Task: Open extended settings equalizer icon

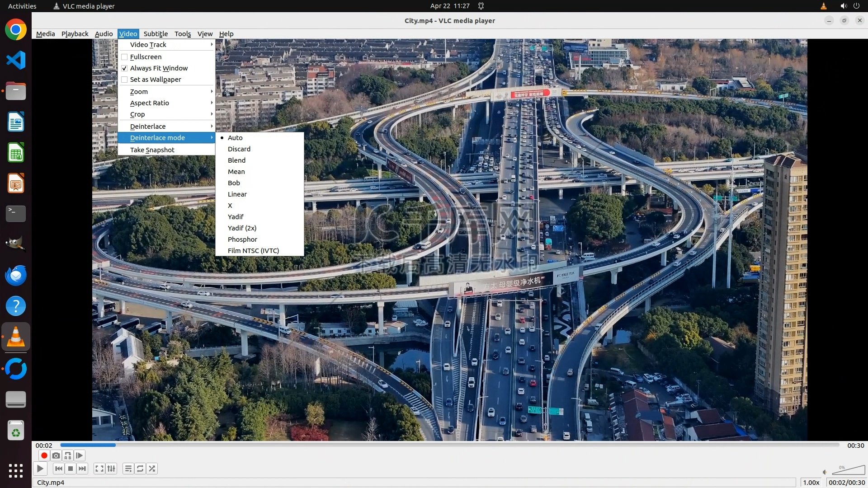Action: coord(111,469)
